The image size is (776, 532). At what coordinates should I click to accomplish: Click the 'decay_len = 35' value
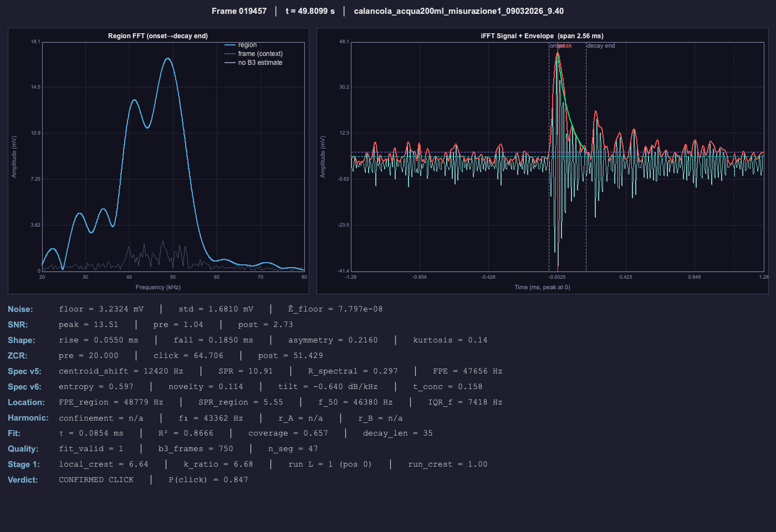coord(398,433)
